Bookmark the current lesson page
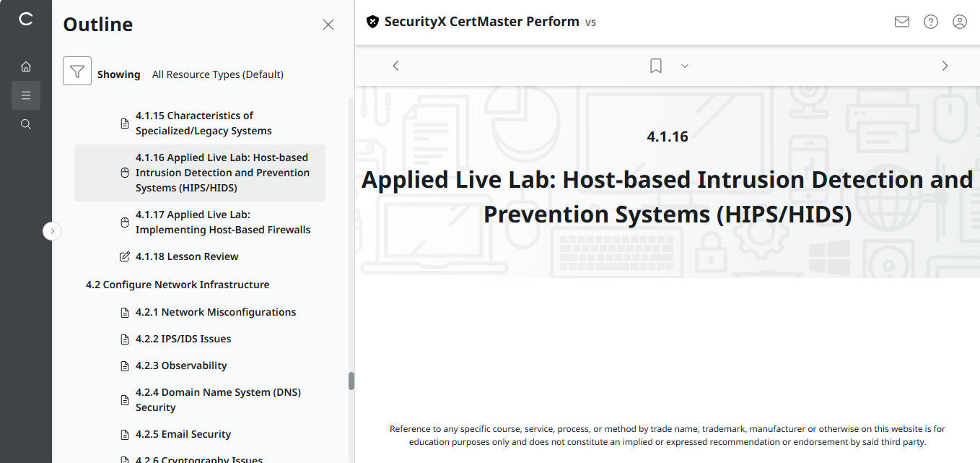 click(655, 65)
